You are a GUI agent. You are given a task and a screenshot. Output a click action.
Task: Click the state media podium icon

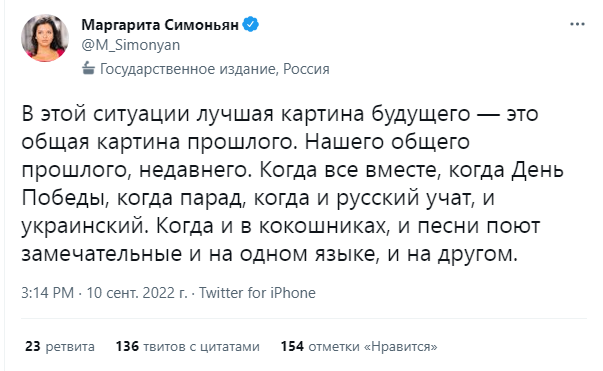pyautogui.click(x=88, y=68)
